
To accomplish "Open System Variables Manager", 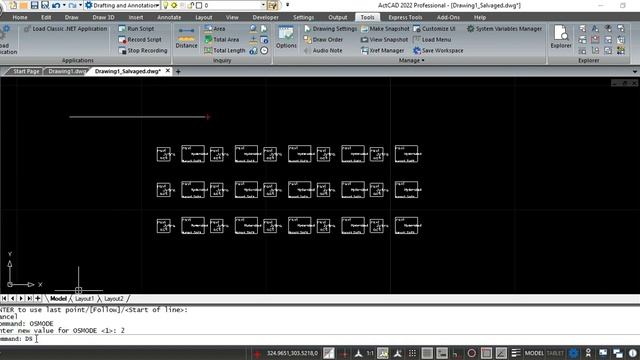I will (x=504, y=29).
